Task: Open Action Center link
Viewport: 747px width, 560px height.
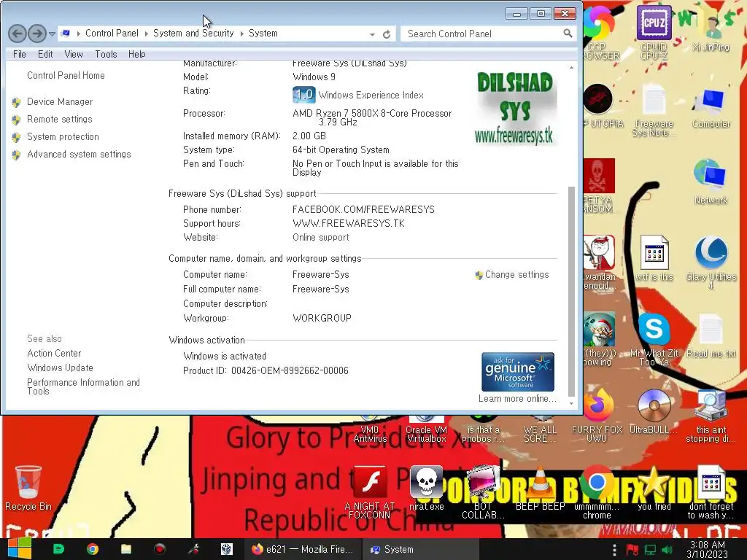Action: pos(54,354)
